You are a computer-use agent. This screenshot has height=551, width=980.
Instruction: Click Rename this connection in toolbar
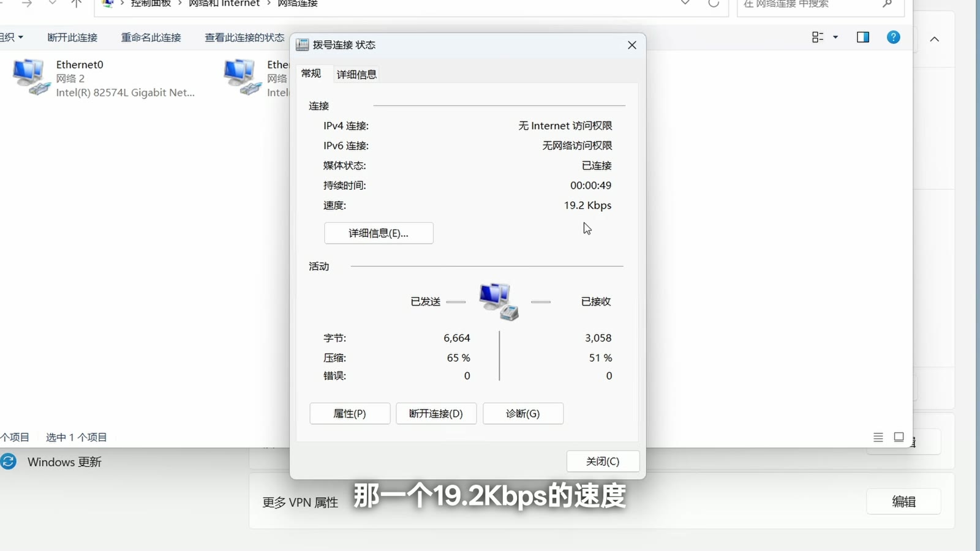[151, 37]
